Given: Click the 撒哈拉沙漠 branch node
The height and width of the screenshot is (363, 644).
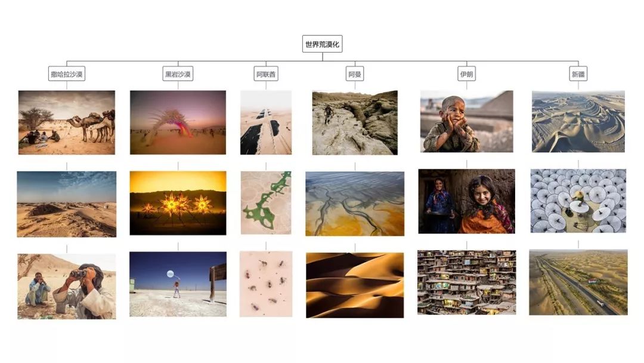Looking at the screenshot, I should [x=67, y=73].
